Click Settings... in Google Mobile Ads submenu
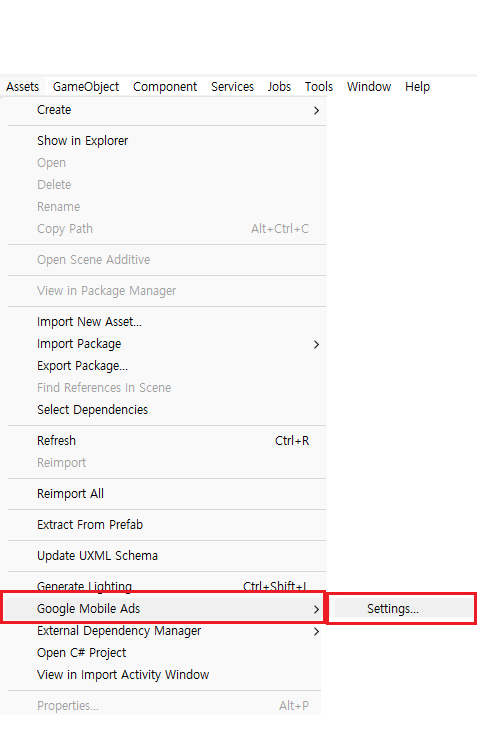Viewport: 500px width, 729px height. click(403, 609)
